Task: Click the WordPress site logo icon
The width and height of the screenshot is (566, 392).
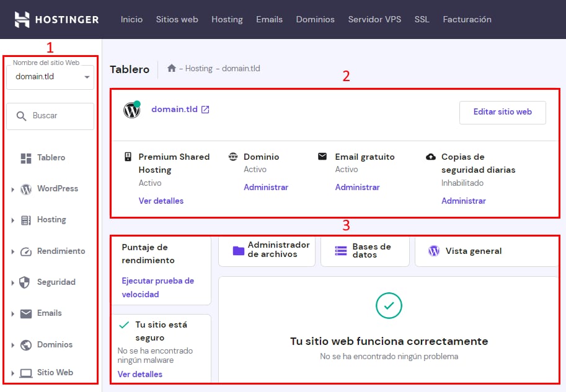Action: click(x=131, y=110)
